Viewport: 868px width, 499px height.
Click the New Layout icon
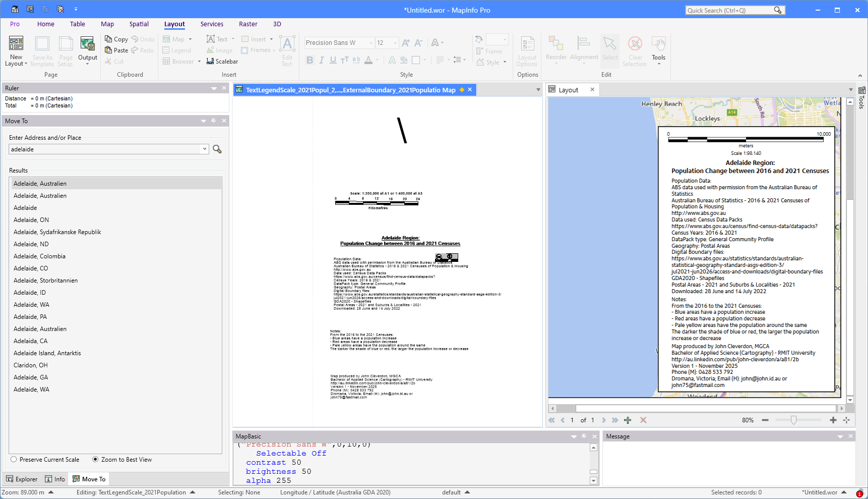pos(16,44)
